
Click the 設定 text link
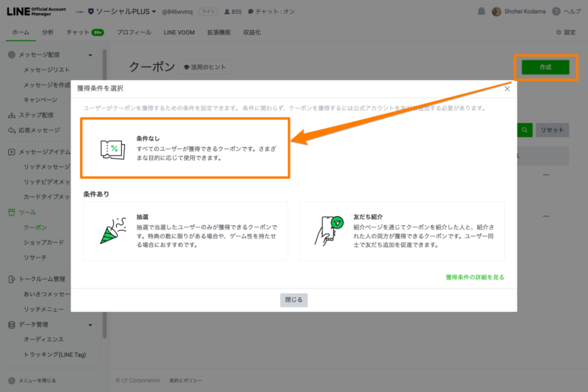click(x=570, y=32)
